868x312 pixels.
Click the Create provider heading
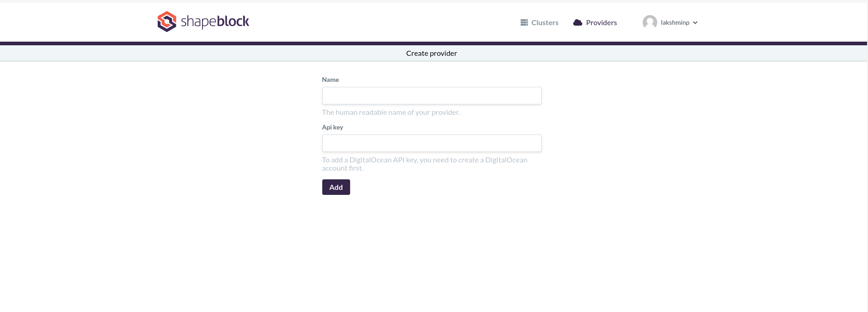point(431,53)
